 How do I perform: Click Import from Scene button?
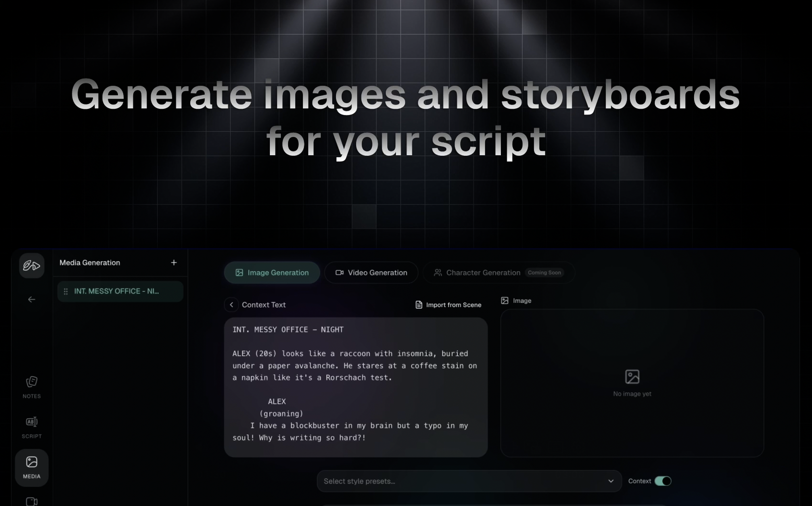(x=448, y=305)
